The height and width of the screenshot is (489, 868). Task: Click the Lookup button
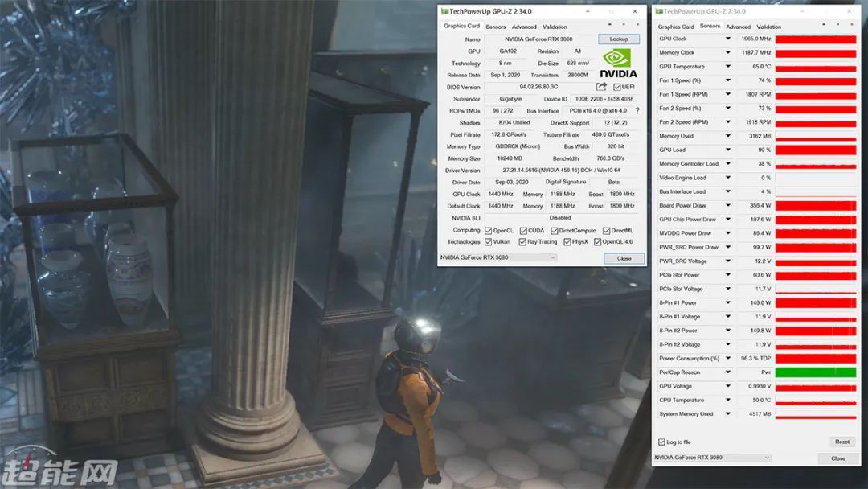point(619,39)
